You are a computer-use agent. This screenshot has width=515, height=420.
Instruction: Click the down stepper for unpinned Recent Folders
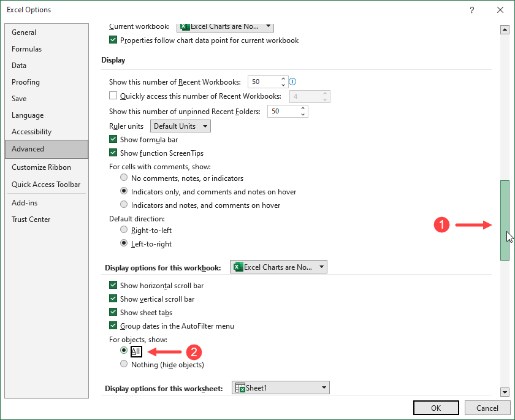coord(302,114)
